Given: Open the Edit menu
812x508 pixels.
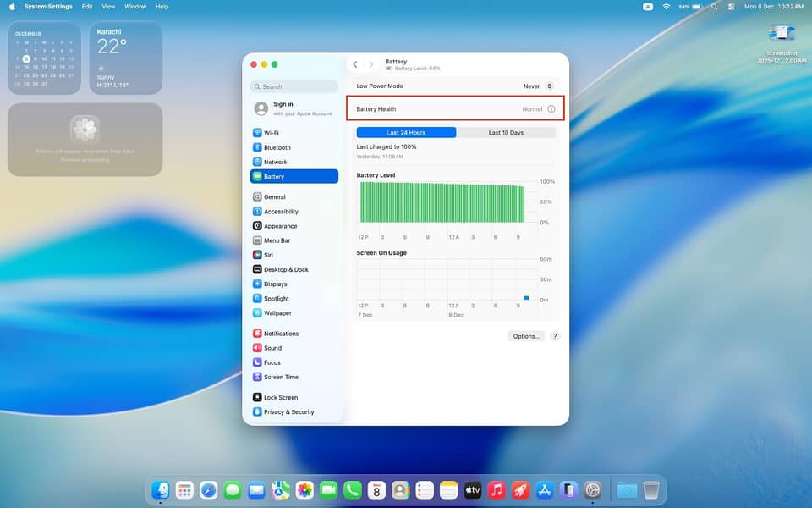Looking at the screenshot, I should click(87, 6).
